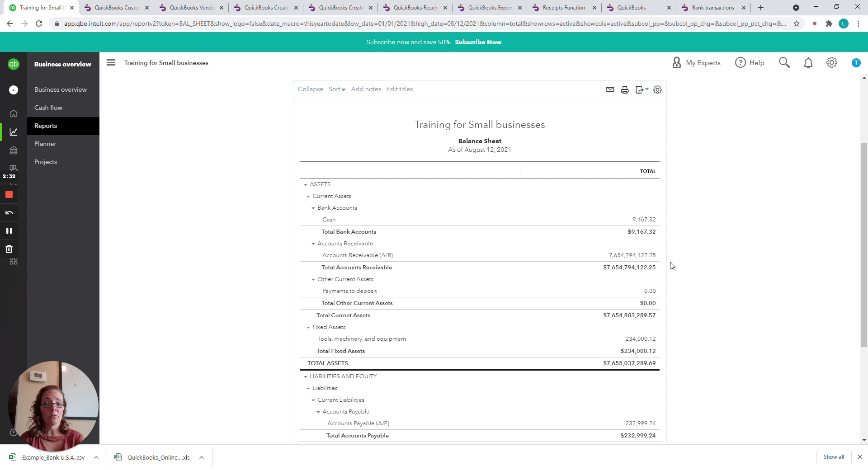This screenshot has height=470, width=868.
Task: Collapse the Bank Accounts group
Action: click(313, 208)
